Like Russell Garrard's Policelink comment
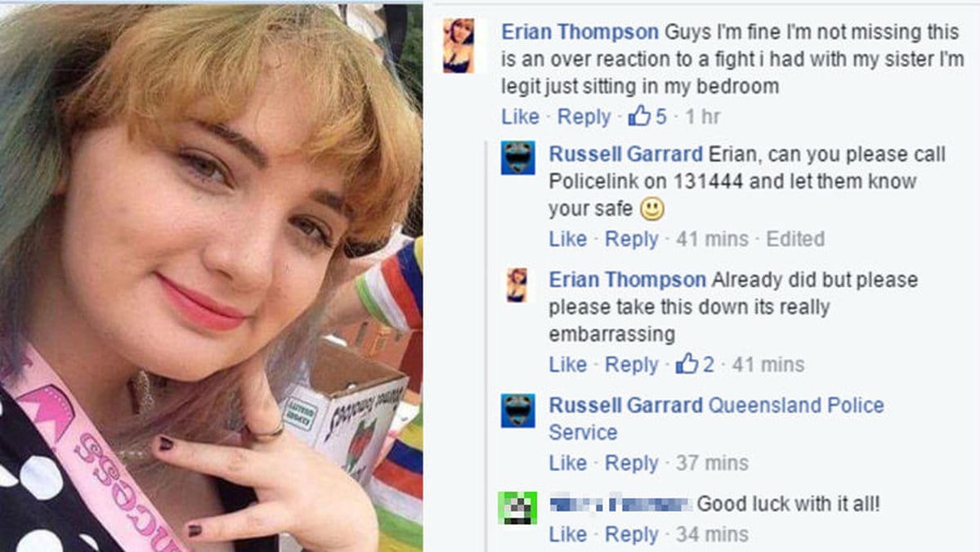 pyautogui.click(x=567, y=239)
